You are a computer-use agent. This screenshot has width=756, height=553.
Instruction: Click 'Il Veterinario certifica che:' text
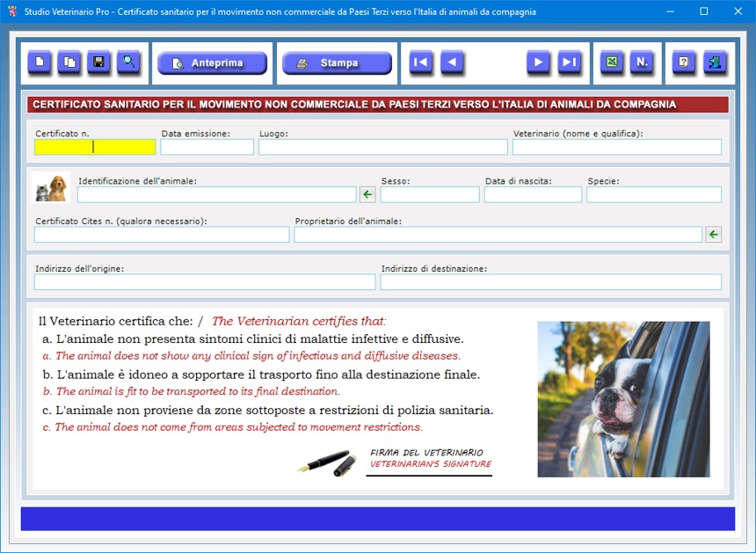coord(116,321)
